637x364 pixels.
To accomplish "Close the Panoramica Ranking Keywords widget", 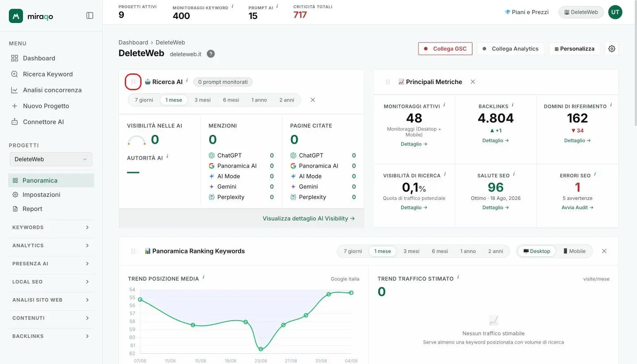I will [x=604, y=251].
